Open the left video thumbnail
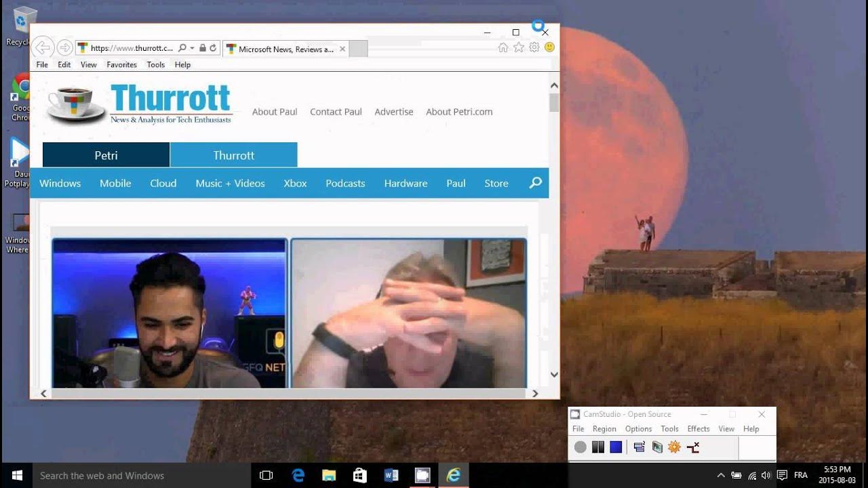This screenshot has width=868, height=488. (170, 313)
